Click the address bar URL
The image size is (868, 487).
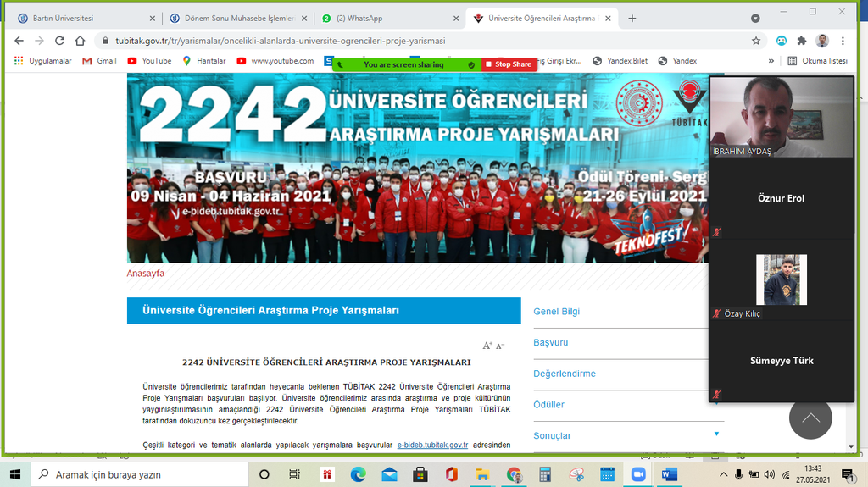click(280, 41)
